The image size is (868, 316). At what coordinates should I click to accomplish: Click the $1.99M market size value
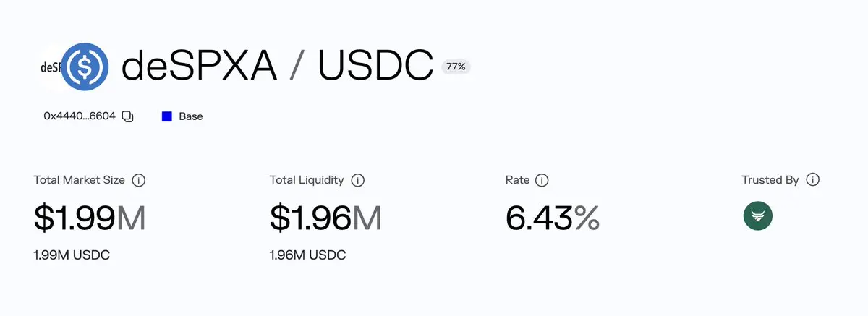(x=90, y=218)
